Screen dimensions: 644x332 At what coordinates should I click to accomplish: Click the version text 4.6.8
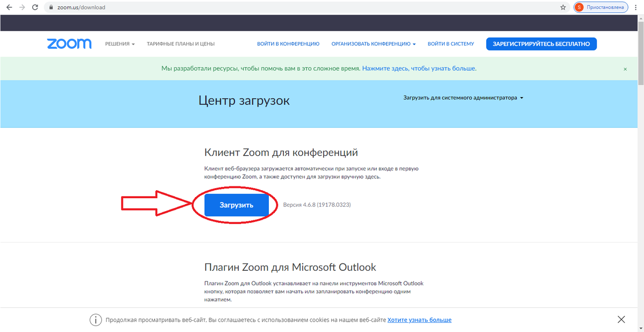tap(317, 205)
